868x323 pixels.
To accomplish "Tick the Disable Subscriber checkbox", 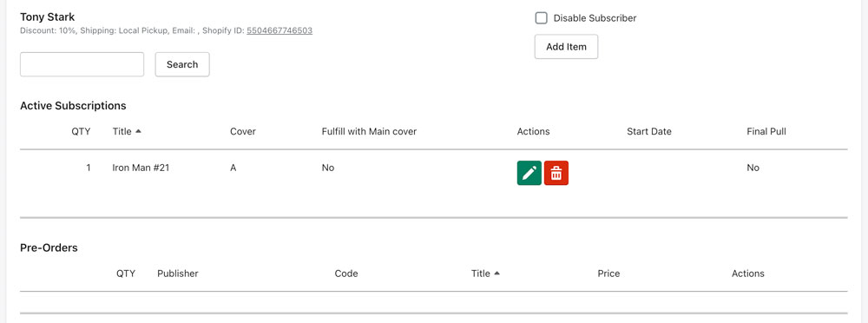I will coord(541,18).
